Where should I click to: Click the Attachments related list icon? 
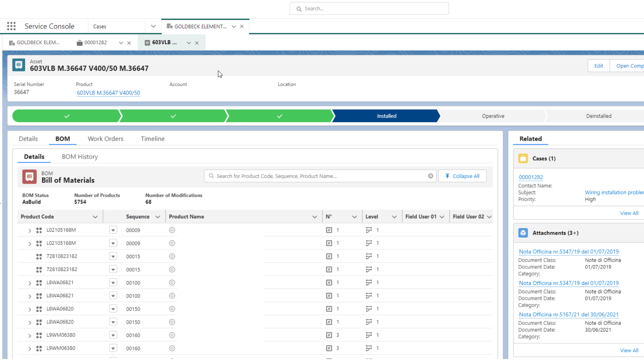click(523, 233)
